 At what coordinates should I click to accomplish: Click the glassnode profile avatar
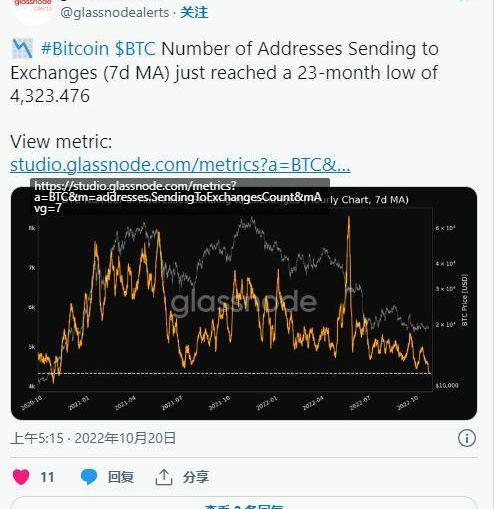point(33,10)
